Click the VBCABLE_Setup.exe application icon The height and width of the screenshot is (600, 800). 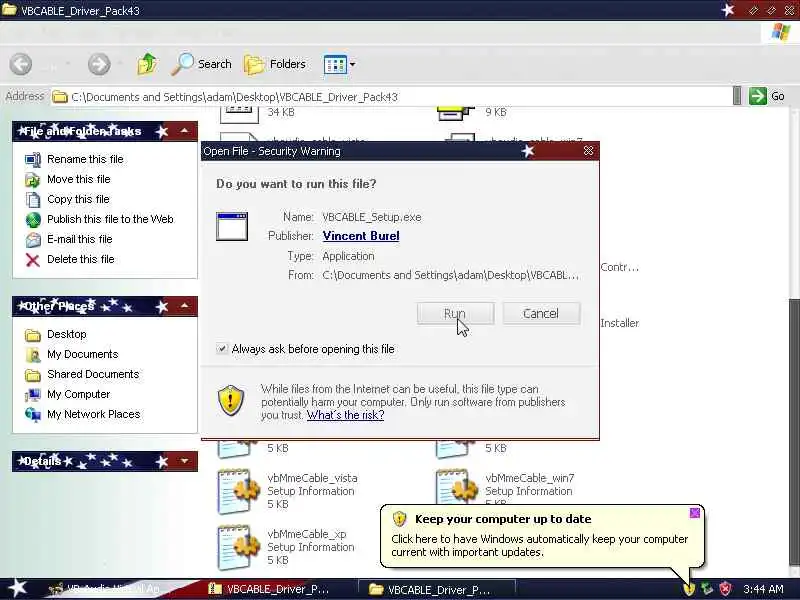[x=232, y=227]
